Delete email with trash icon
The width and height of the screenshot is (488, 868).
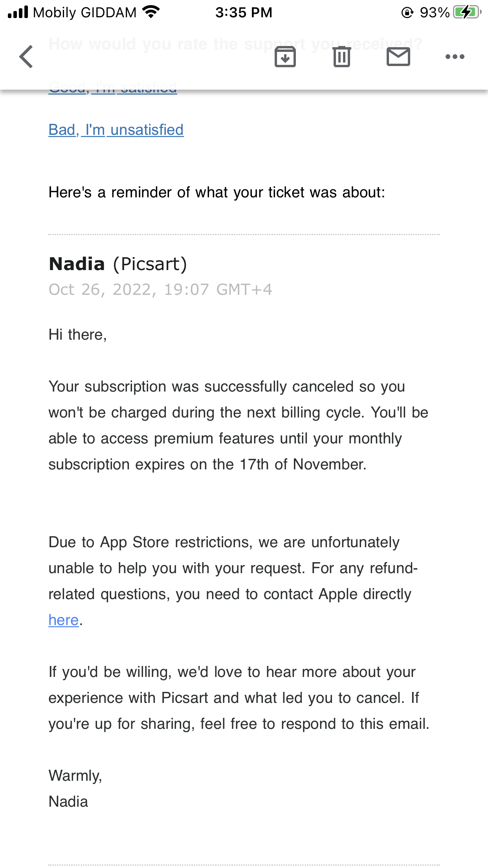coord(341,57)
